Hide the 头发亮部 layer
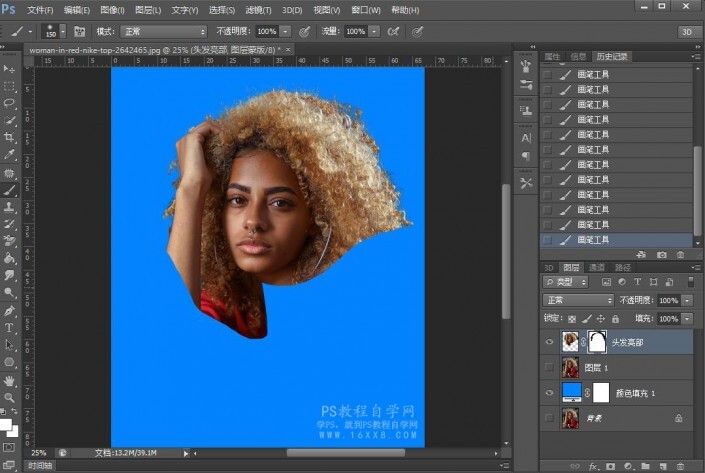This screenshot has height=473, width=705. point(550,341)
